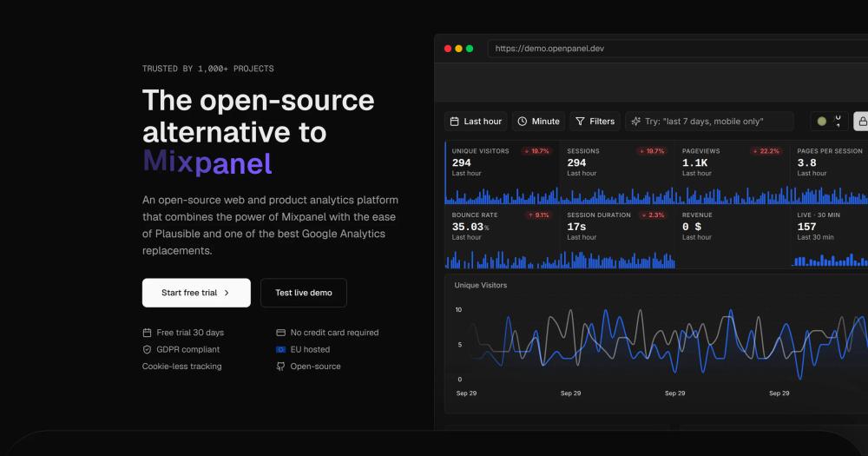Click the Unique Visitors chart title
868x456 pixels.
481,286
